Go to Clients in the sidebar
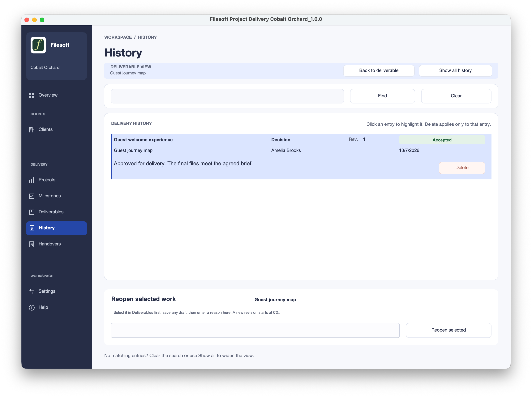This screenshot has width=532, height=397. click(x=57, y=129)
